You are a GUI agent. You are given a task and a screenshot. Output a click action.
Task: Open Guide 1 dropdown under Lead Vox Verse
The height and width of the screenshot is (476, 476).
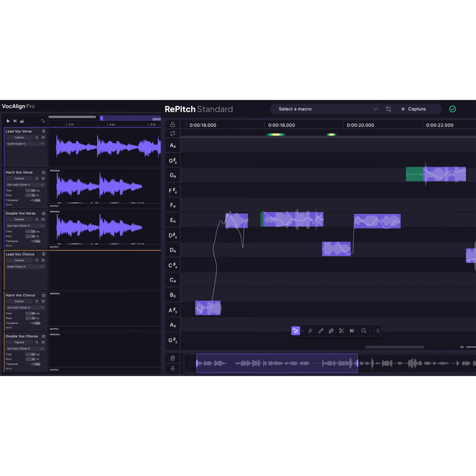pyautogui.click(x=25, y=144)
